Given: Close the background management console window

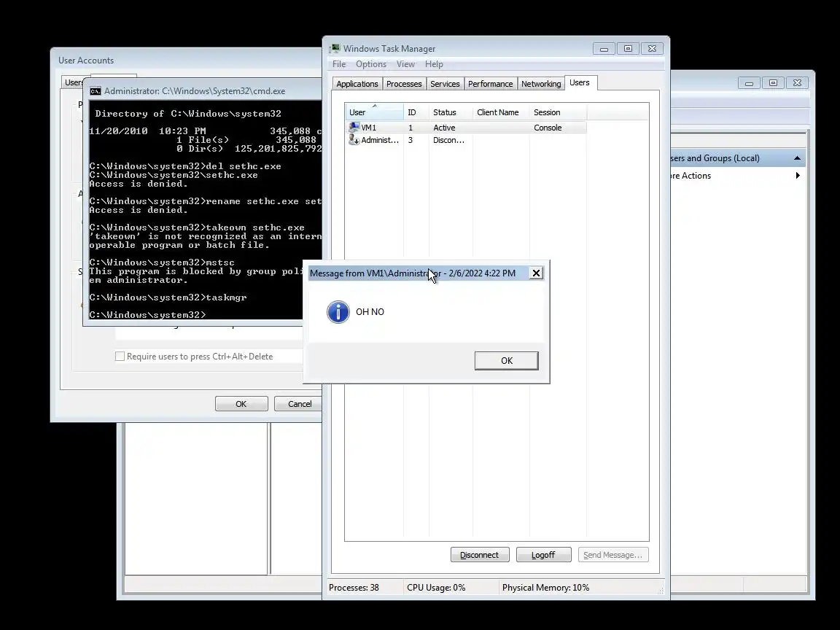Looking at the screenshot, I should coord(797,83).
